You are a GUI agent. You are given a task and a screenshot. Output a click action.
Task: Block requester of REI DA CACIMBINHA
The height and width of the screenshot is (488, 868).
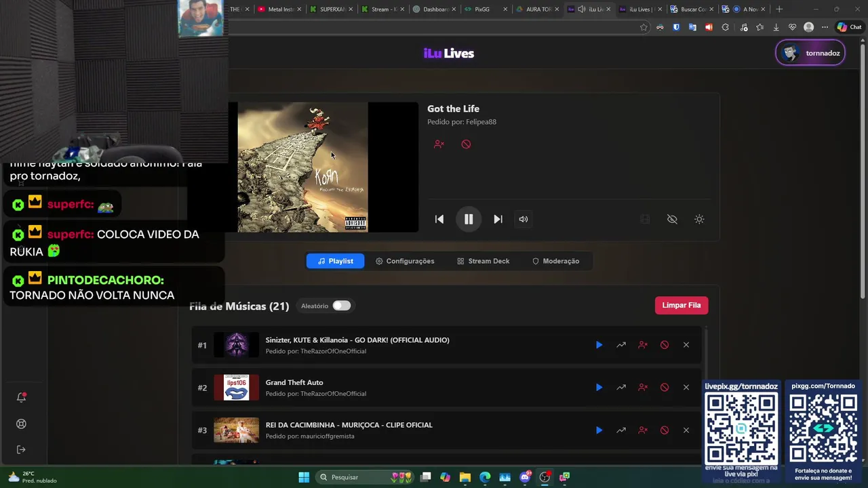tap(643, 430)
